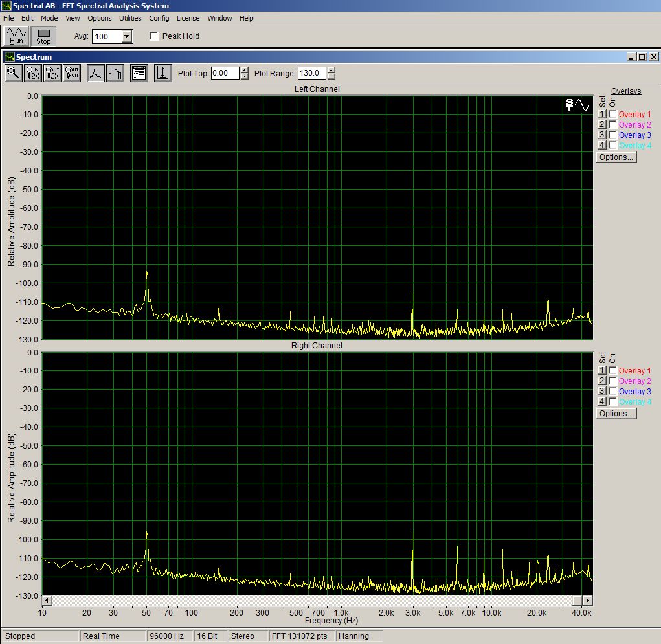Screen dimensions: 661x644
Task: Open the Edit menu
Action: 27,18
